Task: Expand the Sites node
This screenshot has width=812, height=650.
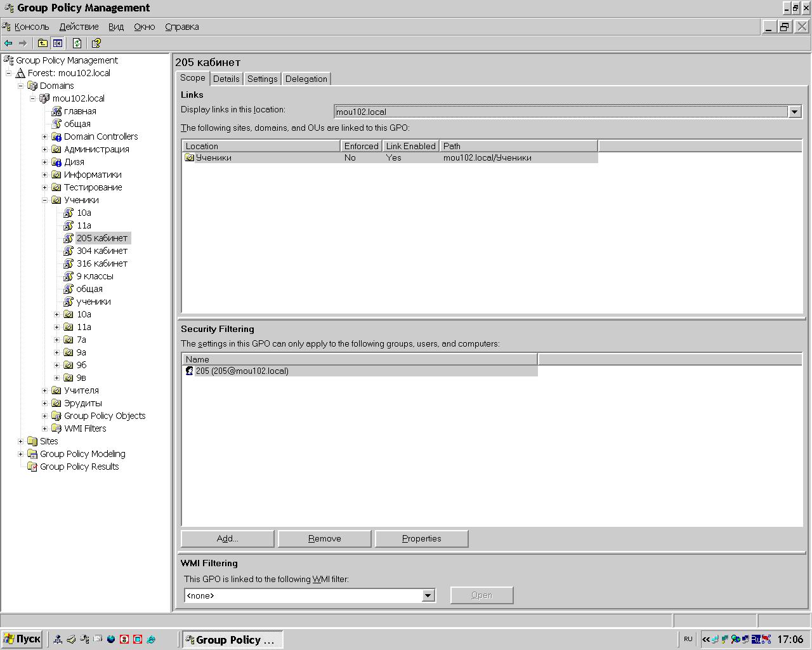Action: coord(21,441)
